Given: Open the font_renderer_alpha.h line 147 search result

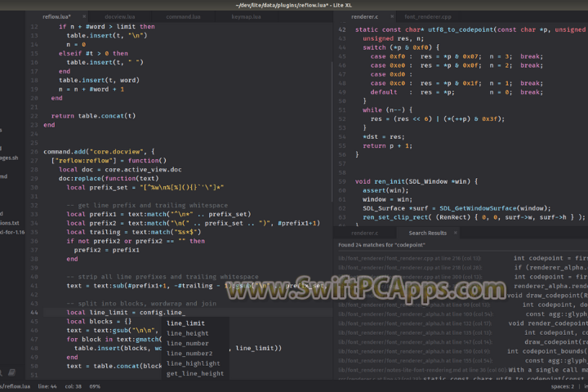Looking at the screenshot, I should (416, 342).
